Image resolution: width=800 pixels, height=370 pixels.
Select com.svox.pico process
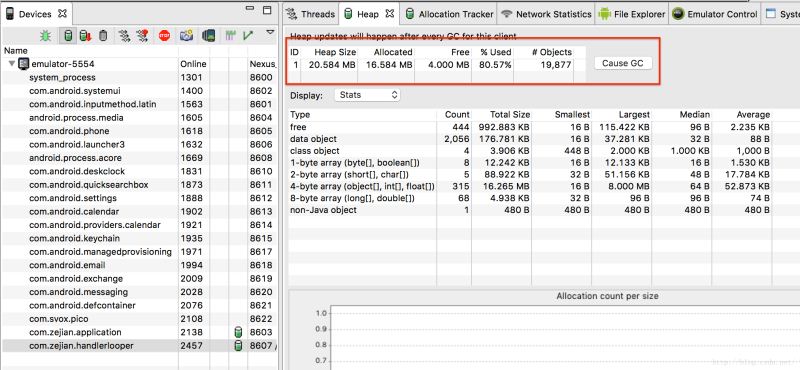coord(139,319)
